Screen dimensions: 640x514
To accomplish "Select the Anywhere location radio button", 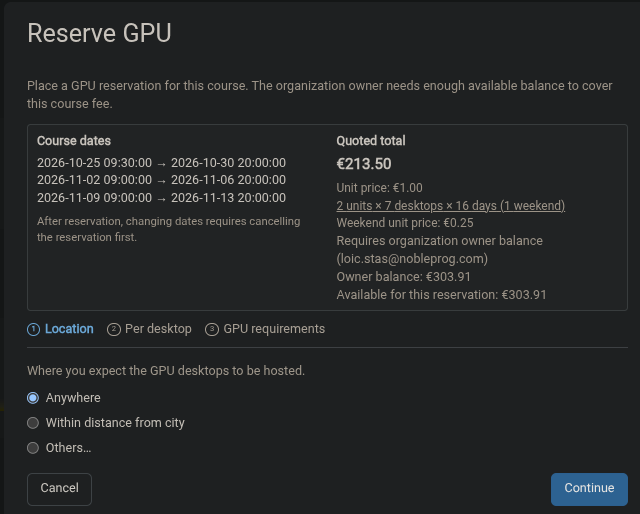I will (33, 398).
